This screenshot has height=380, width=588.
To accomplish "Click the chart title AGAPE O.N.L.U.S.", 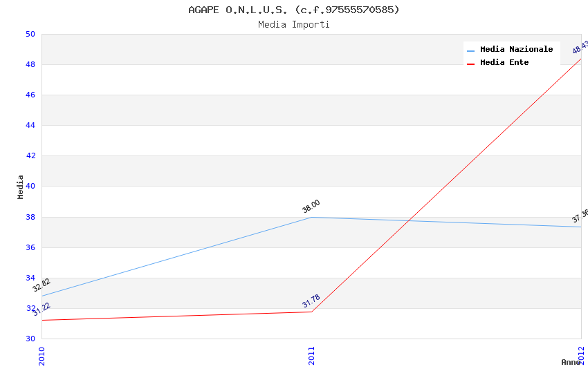I will [293, 10].
